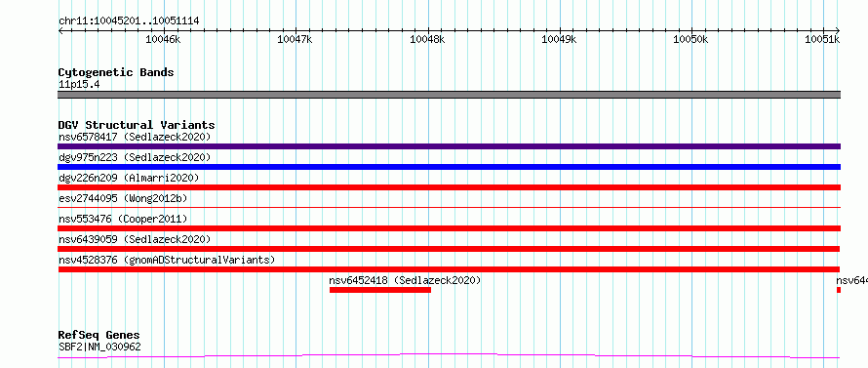The height and width of the screenshot is (368, 868).
Task: Select the magenta SBF2 gene line
Action: coord(449,355)
